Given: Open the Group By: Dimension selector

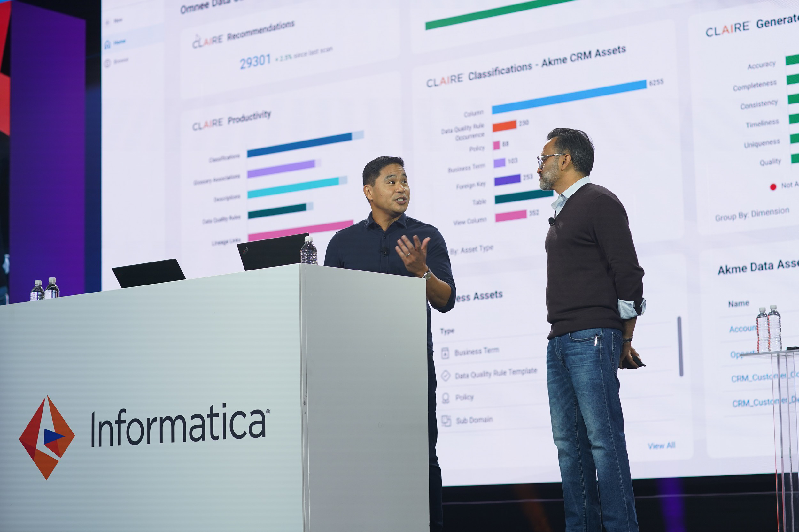Looking at the screenshot, I should [x=752, y=214].
